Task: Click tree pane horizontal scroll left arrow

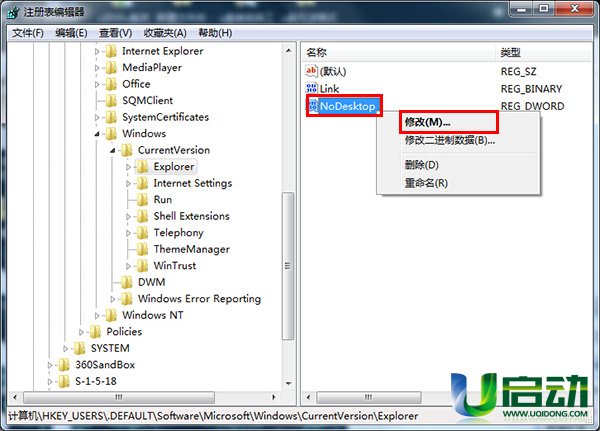Action: point(15,397)
